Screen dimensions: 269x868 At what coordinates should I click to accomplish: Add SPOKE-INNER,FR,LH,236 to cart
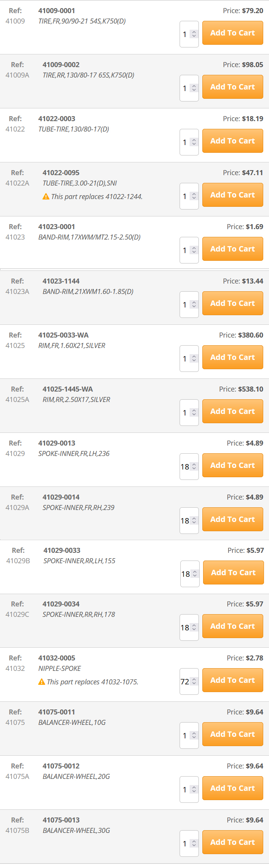pos(233,465)
